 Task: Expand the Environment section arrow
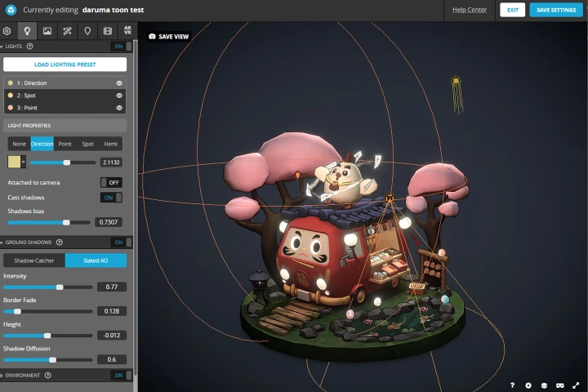2,376
